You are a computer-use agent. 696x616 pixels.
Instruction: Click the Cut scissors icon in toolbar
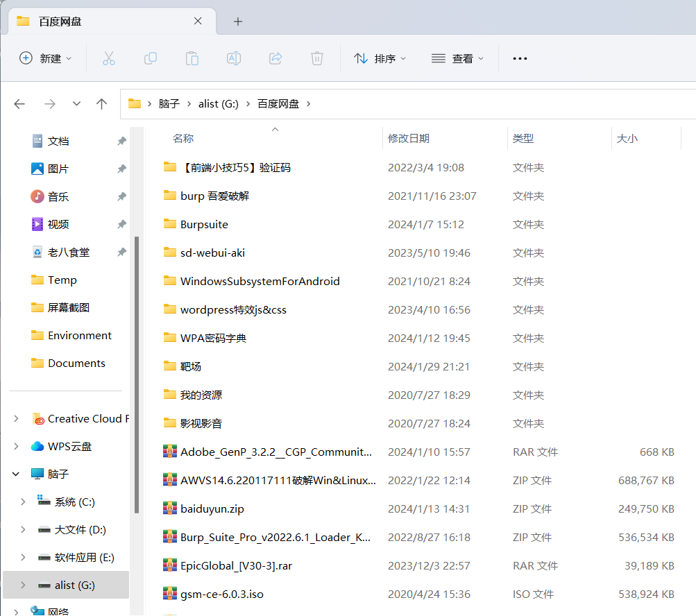coord(109,58)
